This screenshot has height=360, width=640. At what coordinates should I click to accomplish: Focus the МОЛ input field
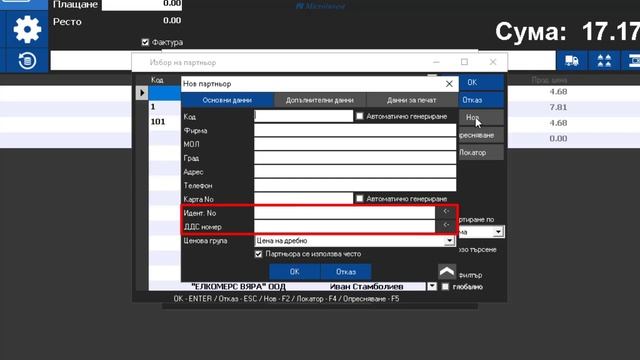pyautogui.click(x=355, y=144)
